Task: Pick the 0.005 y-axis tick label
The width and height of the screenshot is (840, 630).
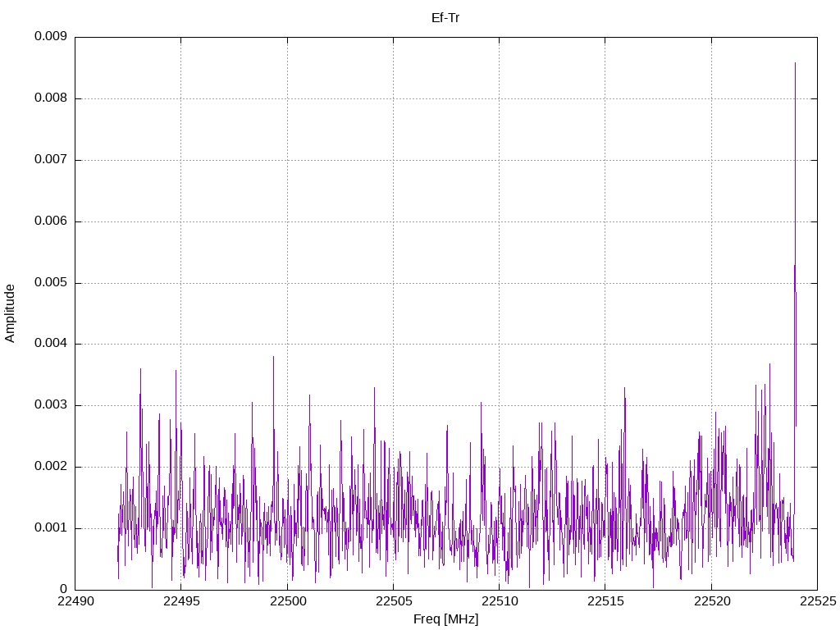Action: [x=50, y=283]
